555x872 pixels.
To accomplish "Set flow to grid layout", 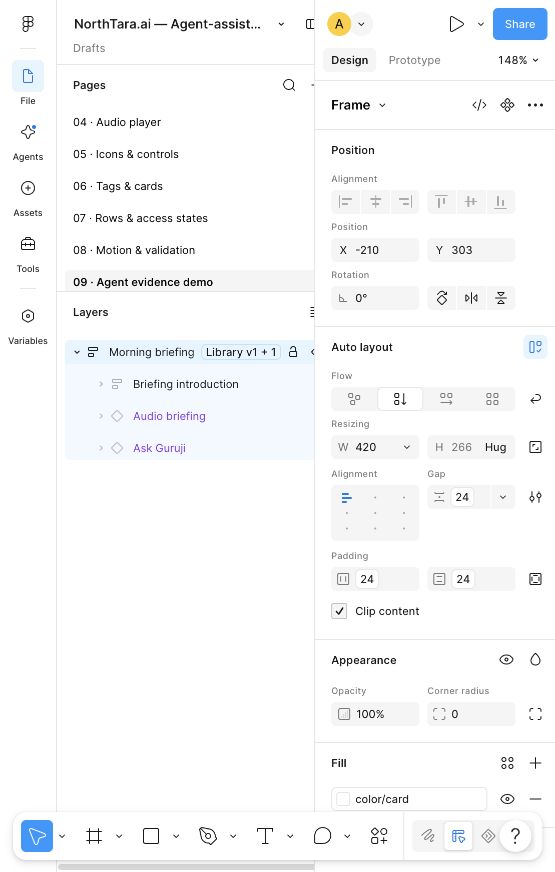I will tap(492, 399).
